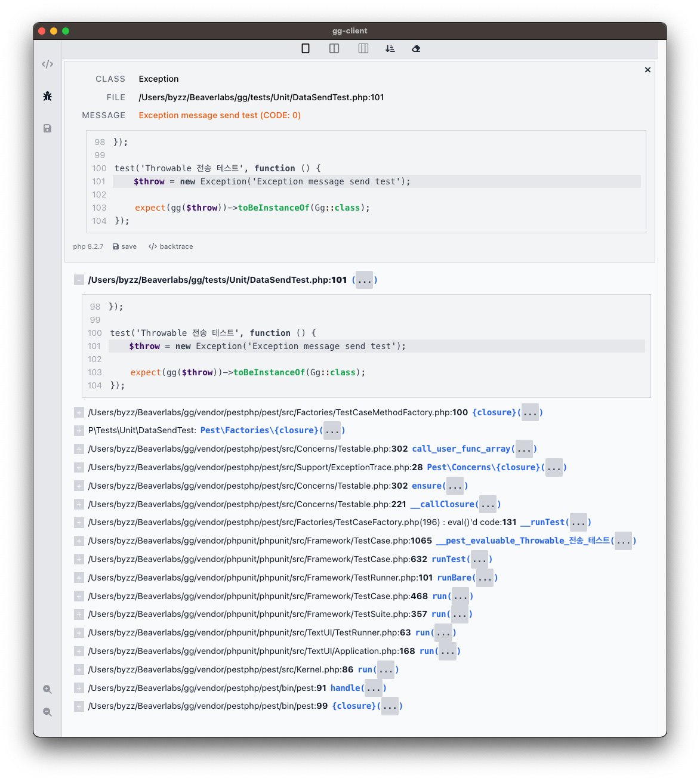Expand the TestCaseMethodFactory.php:100 frame
700x781 pixels.
click(x=79, y=412)
